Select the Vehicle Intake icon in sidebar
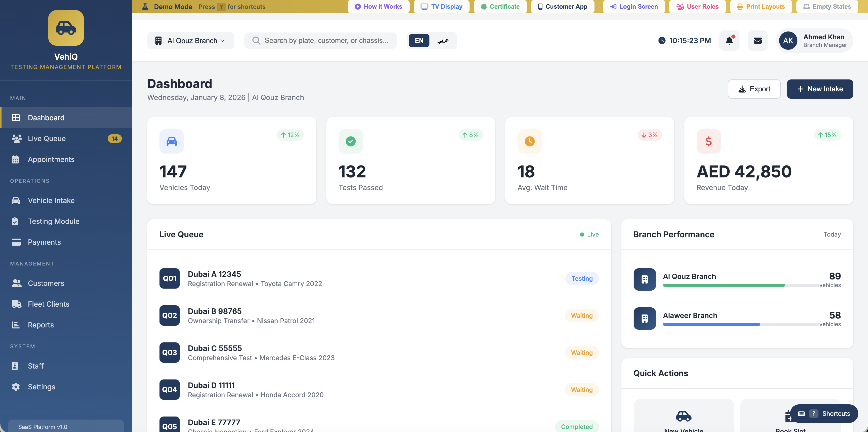Viewport: 868px width, 432px height. pyautogui.click(x=16, y=200)
